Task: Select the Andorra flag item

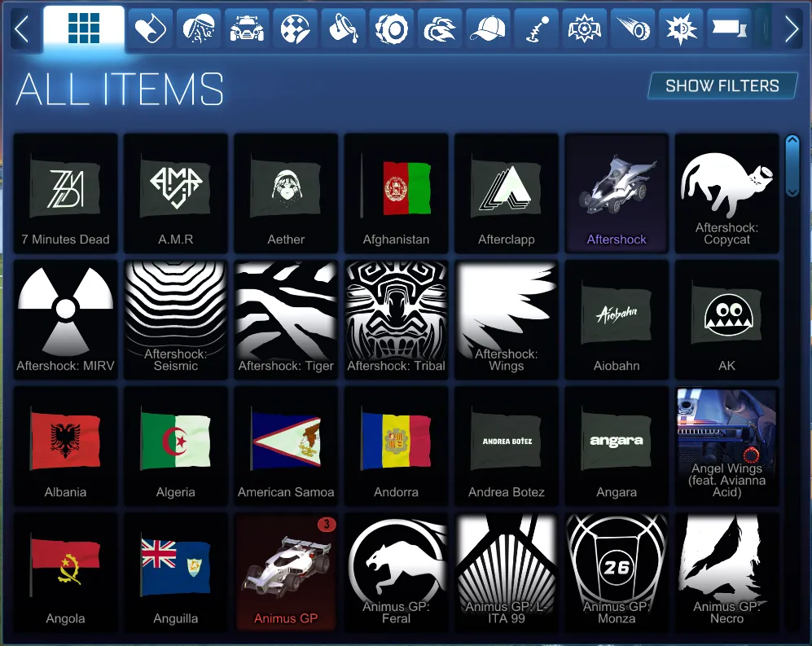Action: coord(396,446)
